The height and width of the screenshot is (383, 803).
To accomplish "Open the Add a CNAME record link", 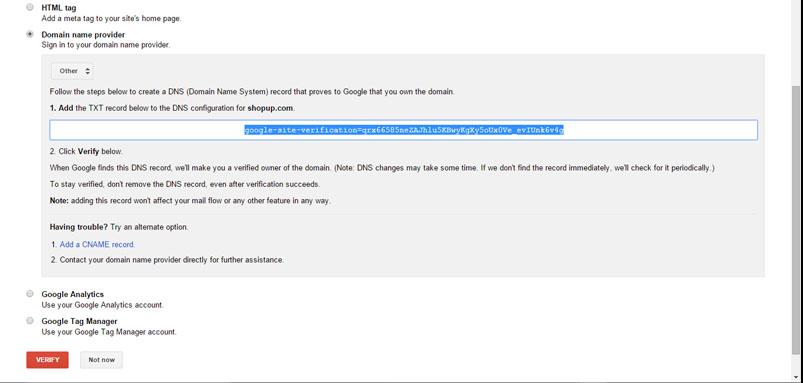I will [97, 245].
